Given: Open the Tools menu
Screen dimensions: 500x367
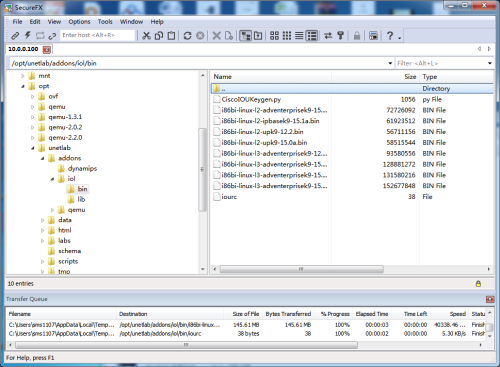Looking at the screenshot, I should coord(105,22).
